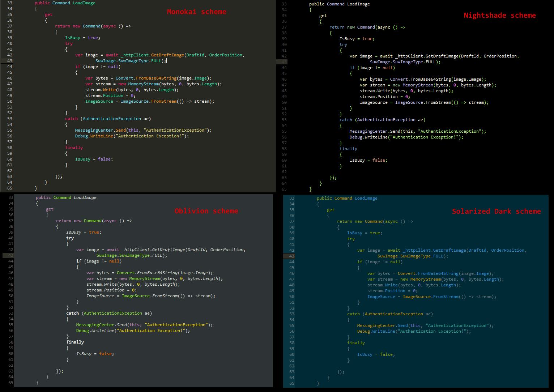Click line number 55 in Monokai gutter
The height and width of the screenshot is (392, 554).
(x=10, y=130)
